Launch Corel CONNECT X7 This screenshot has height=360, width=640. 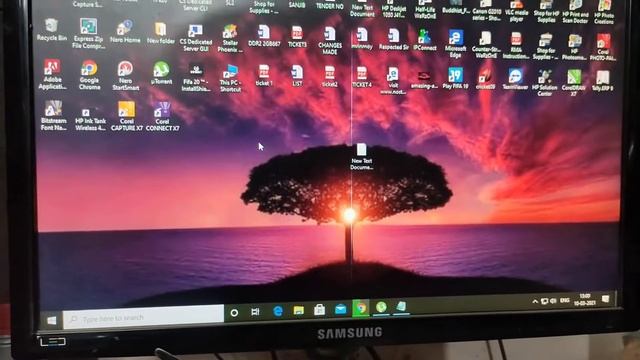162,117
